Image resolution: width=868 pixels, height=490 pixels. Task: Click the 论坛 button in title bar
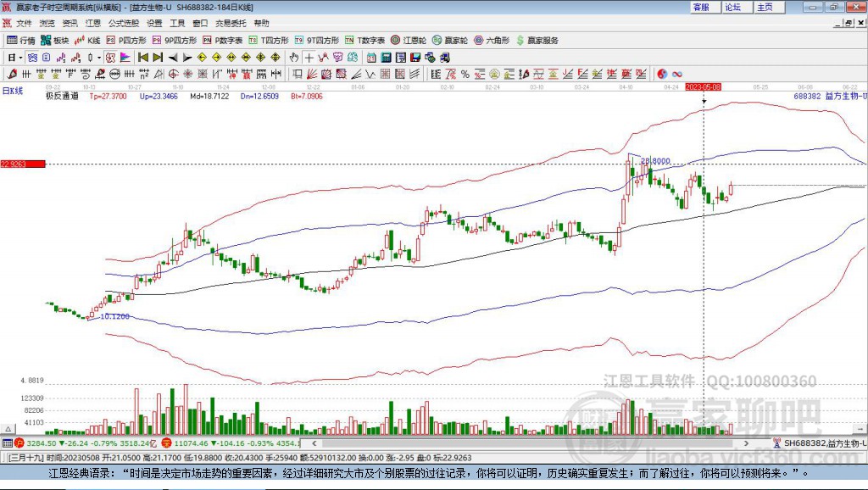[737, 7]
